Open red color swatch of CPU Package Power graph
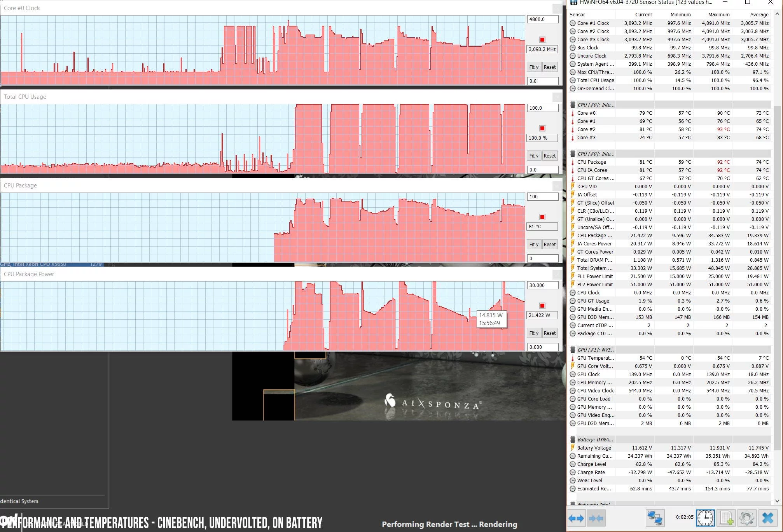The width and height of the screenshot is (783, 532). (x=542, y=306)
